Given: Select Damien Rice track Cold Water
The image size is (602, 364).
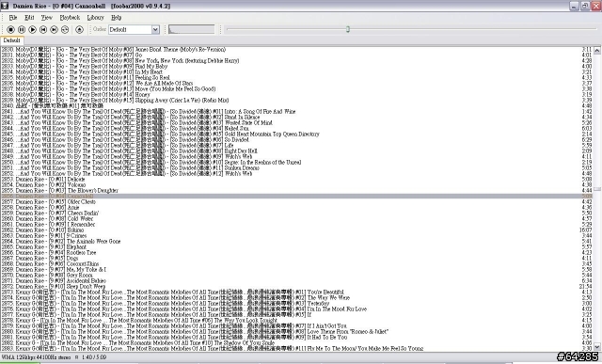Looking at the screenshot, I should [296, 219].
